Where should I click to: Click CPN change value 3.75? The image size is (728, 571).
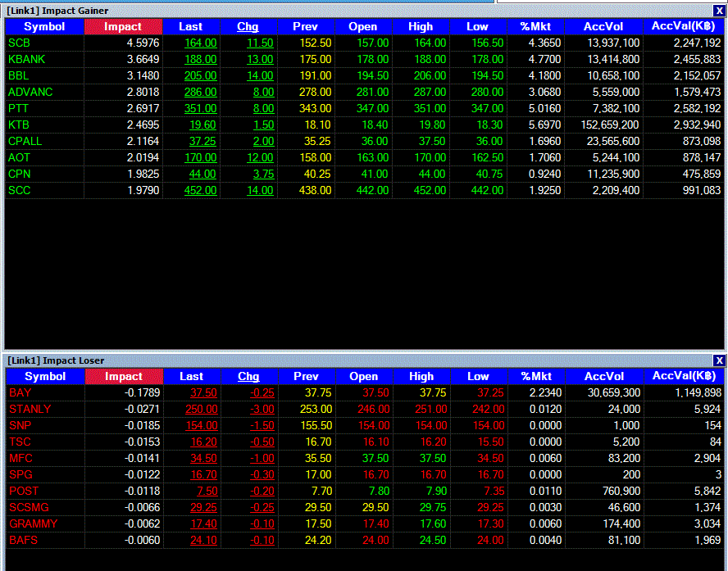(x=263, y=174)
